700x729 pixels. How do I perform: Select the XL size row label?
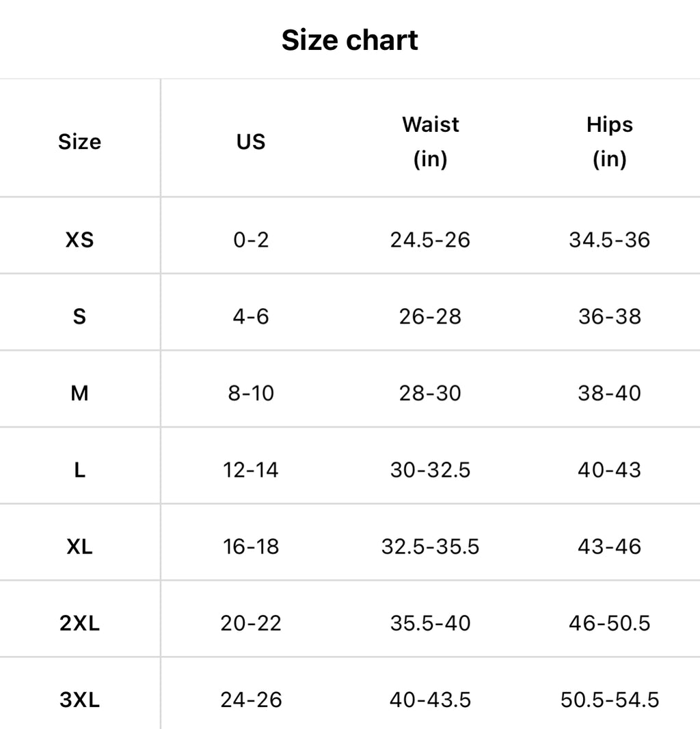79,546
